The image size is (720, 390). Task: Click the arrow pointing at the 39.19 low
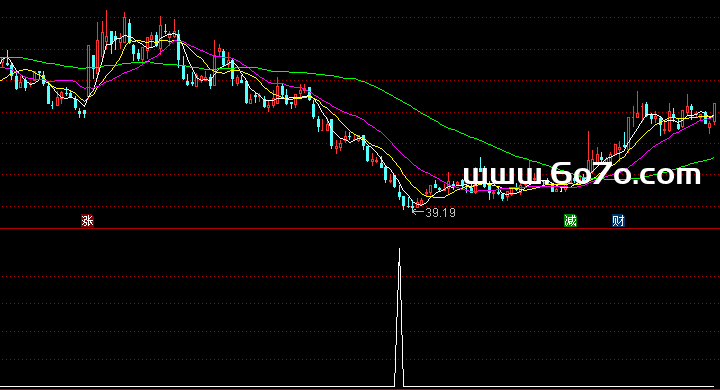coord(418,211)
